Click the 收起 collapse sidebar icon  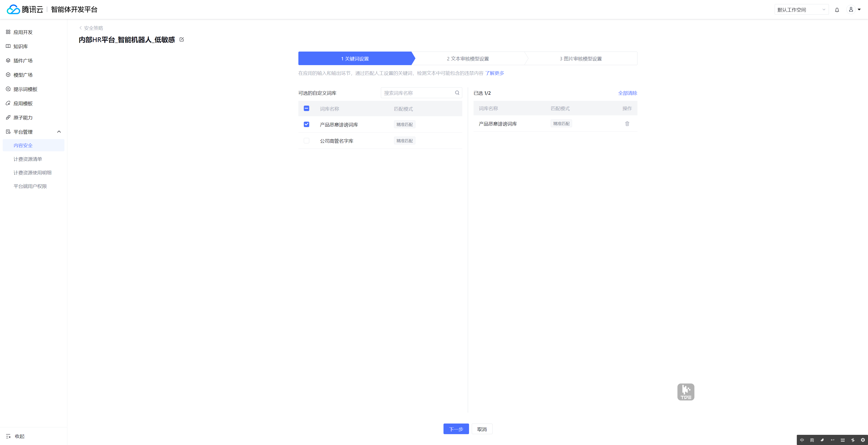8,436
